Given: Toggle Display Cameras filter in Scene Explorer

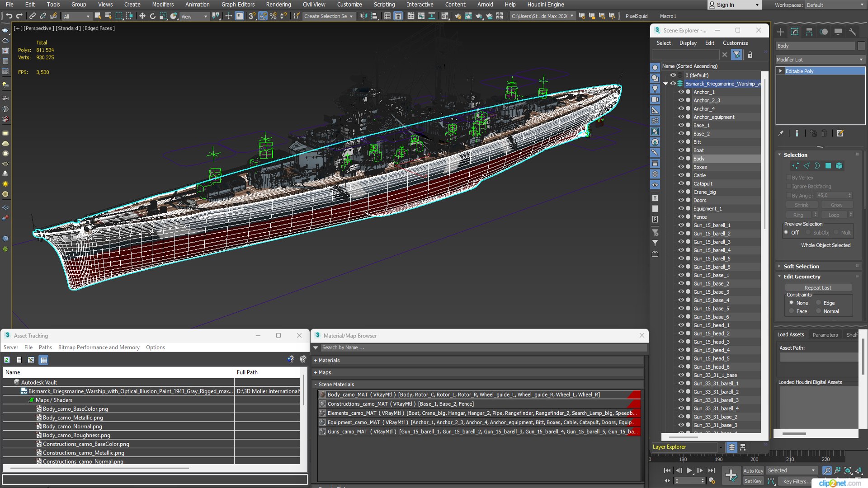Looking at the screenshot, I should point(655,99).
